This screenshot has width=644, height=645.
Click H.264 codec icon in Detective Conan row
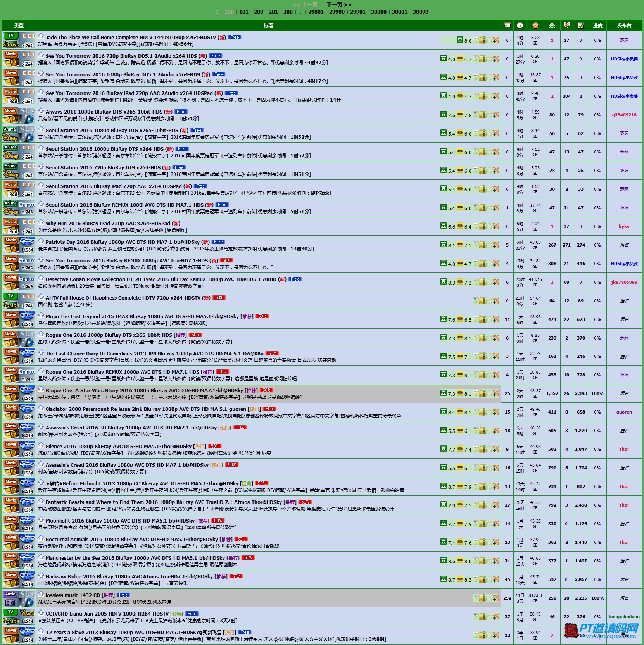click(27, 286)
